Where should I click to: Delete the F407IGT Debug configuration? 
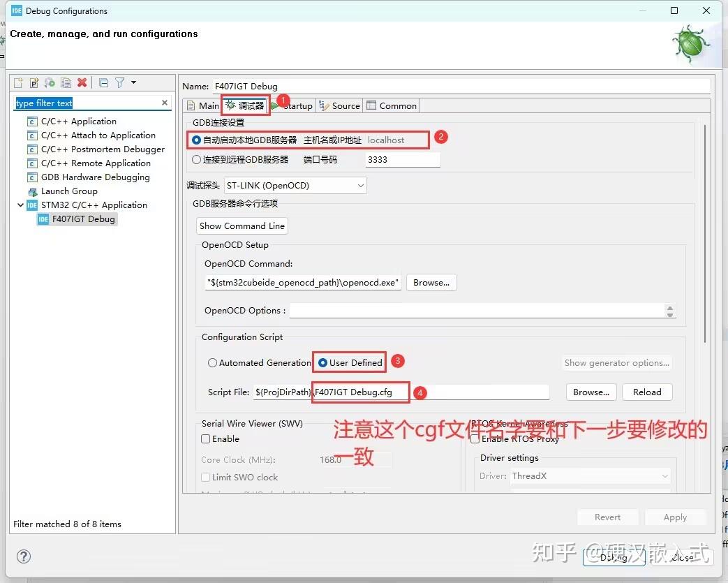click(82, 82)
